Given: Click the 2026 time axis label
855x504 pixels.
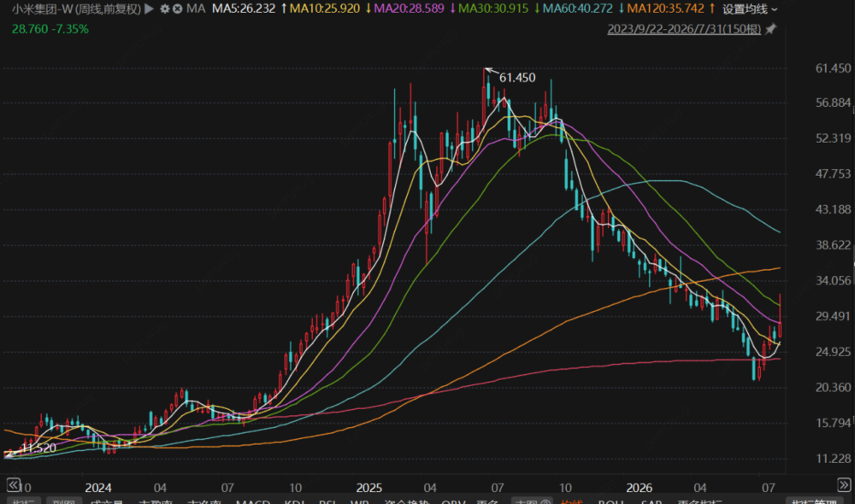Looking at the screenshot, I should click(x=639, y=488).
